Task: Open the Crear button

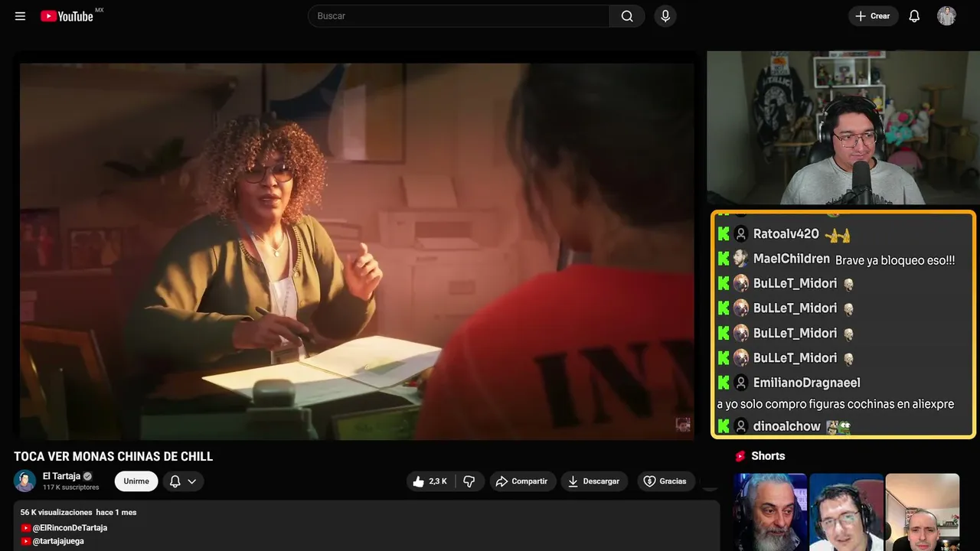Action: [x=873, y=16]
